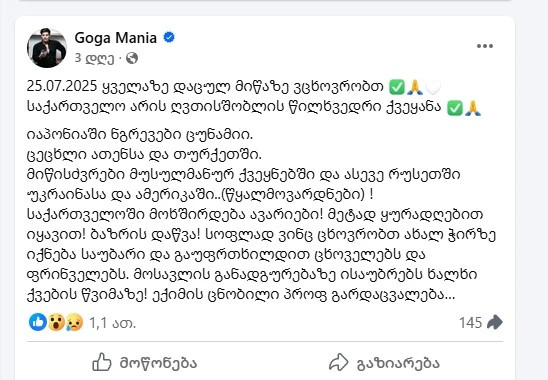Click the paragraph beginning იაპონიაში ნგრევები
The image size is (548, 380).
[x=261, y=215]
